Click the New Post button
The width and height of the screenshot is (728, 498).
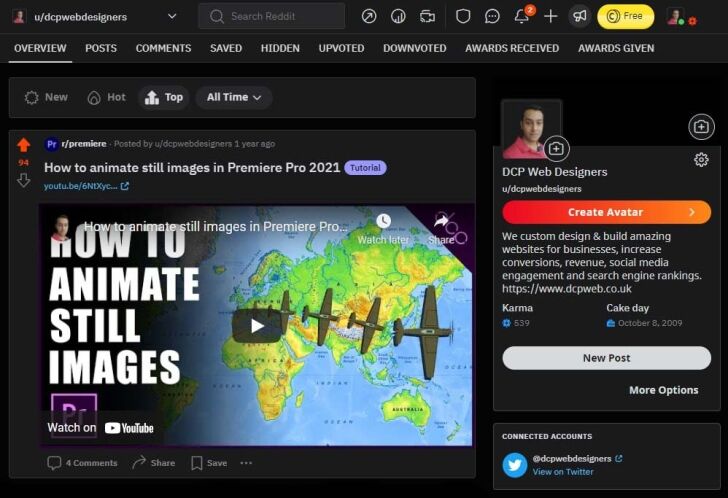[x=606, y=358]
